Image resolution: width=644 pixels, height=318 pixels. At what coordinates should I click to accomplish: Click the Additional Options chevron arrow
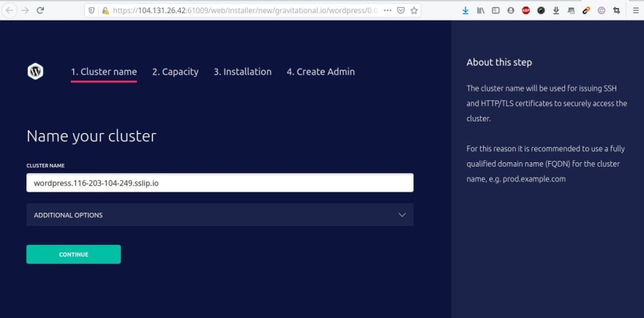(x=402, y=215)
